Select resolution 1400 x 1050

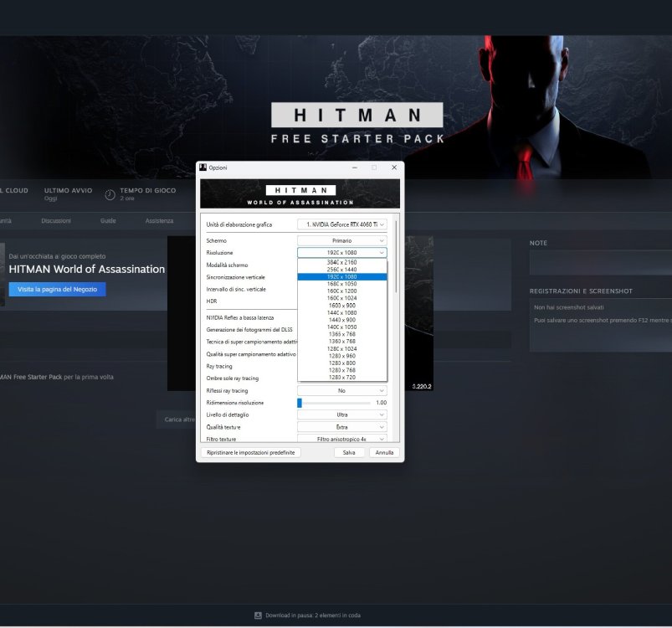(342, 327)
